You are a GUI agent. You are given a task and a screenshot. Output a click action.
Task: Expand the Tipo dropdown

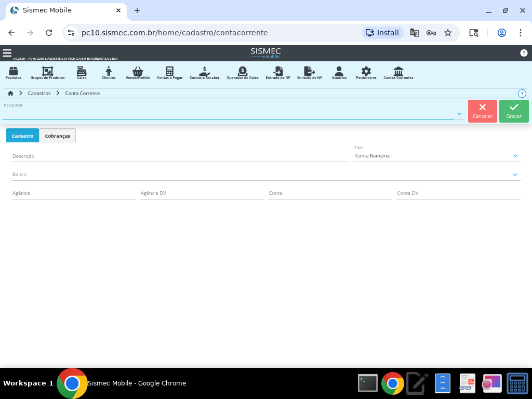515,156
